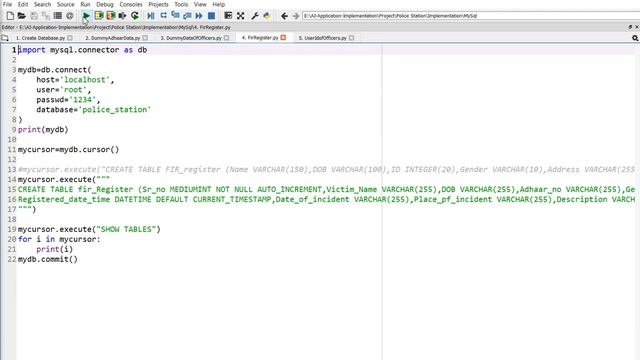The height and width of the screenshot is (360, 640).
Task: Open the Search menu
Action: pyautogui.click(x=42, y=4)
